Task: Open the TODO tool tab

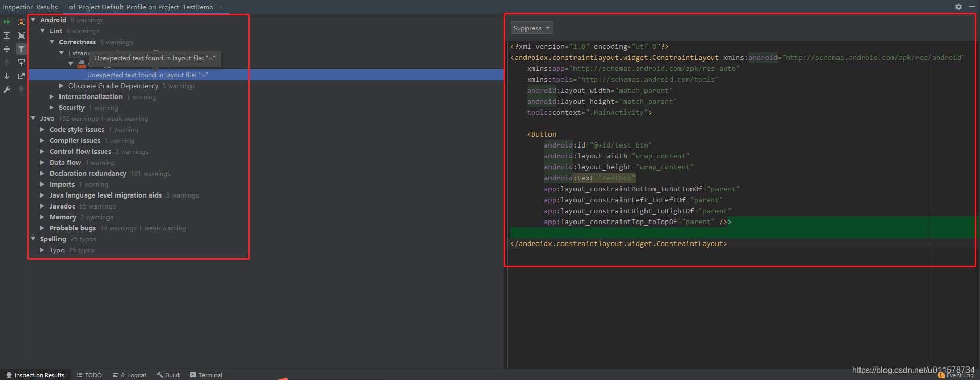Action: 89,375
